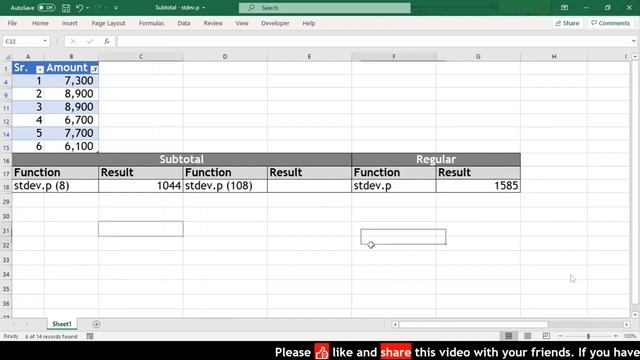Image resolution: width=640 pixels, height=360 pixels.
Task: Open the File menu
Action: coord(12,23)
